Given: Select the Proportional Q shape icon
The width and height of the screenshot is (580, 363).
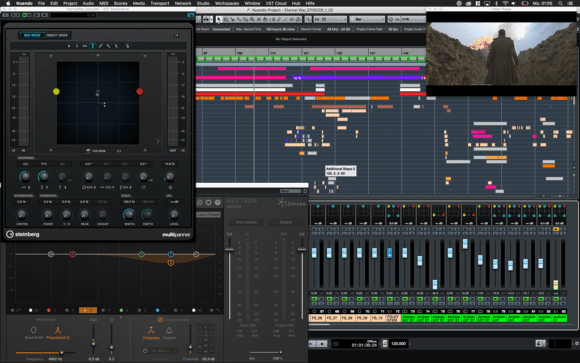Looking at the screenshot, I should tap(58, 330).
